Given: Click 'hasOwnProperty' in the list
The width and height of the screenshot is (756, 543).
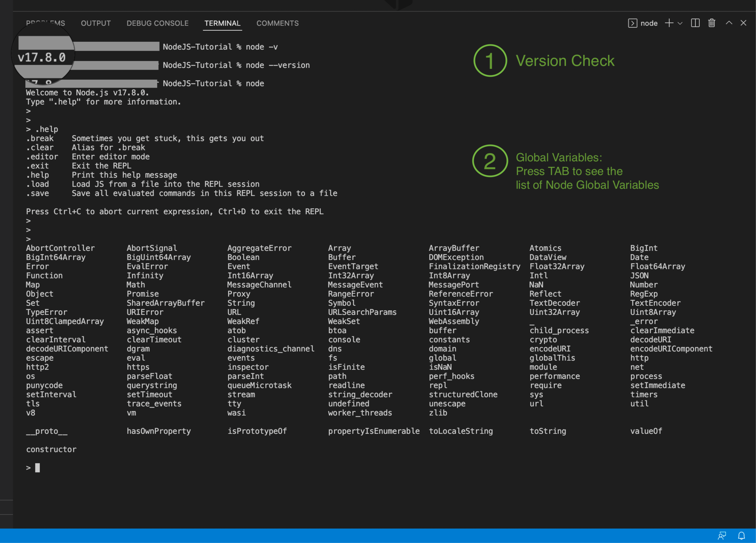Looking at the screenshot, I should click(159, 431).
